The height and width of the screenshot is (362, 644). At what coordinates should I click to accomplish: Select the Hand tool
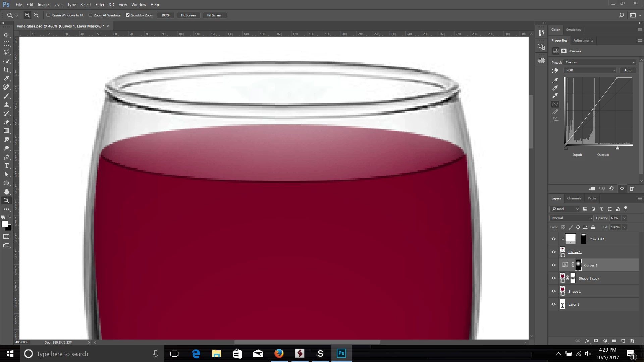pyautogui.click(x=6, y=192)
